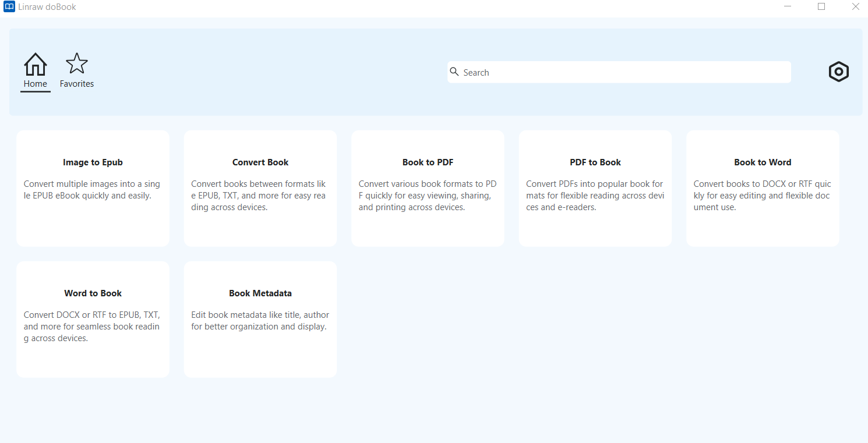Select the Home tab label
The height and width of the screenshot is (443, 868).
pyautogui.click(x=36, y=84)
